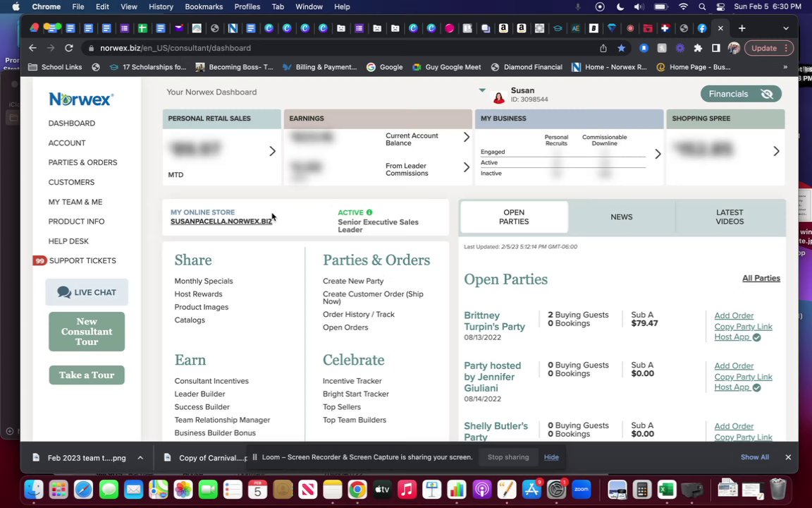The width and height of the screenshot is (812, 508).
Task: Expand the My Business card arrow
Action: [x=658, y=154]
